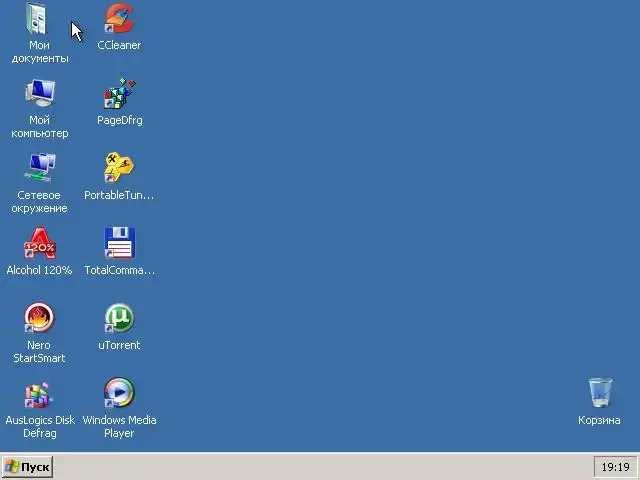Open the Пуск start menu
The image size is (640, 480).
(27, 467)
